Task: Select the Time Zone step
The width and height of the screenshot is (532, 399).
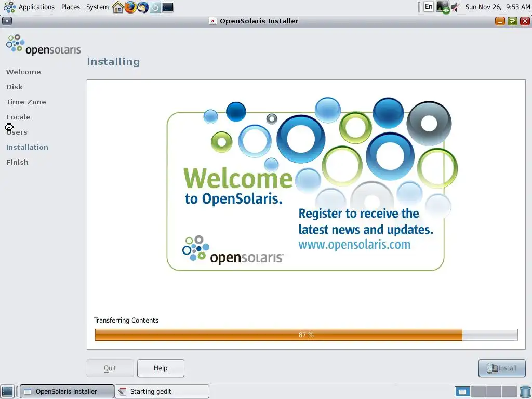Action: tap(26, 102)
